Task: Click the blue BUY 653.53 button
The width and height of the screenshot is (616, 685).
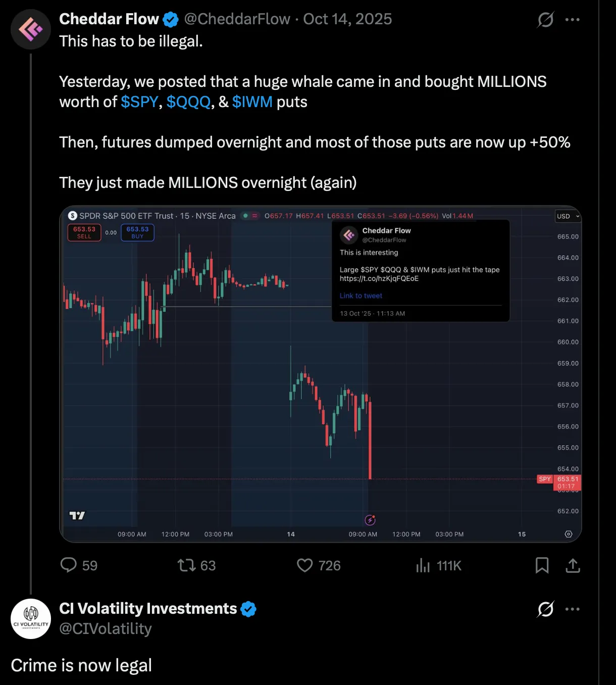Action: coord(137,232)
